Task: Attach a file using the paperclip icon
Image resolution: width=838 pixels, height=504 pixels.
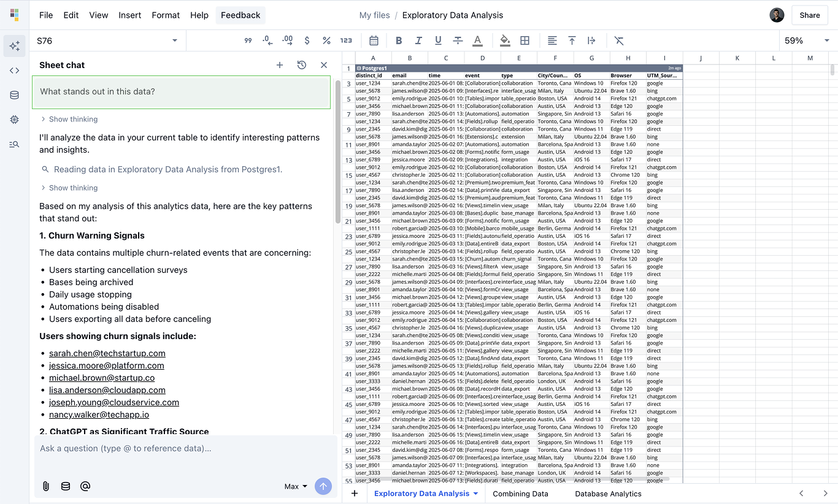Action: pyautogui.click(x=45, y=486)
